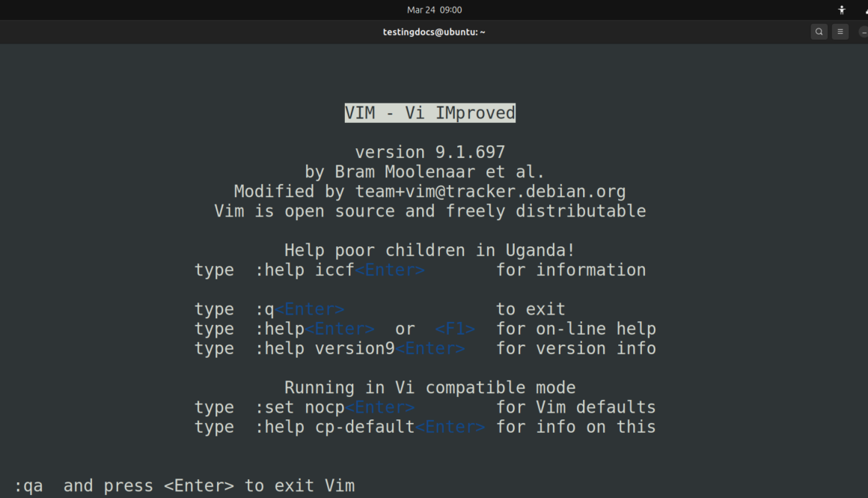Minimize the terminal window
Viewport: 868px width, 498px height.
click(863, 32)
